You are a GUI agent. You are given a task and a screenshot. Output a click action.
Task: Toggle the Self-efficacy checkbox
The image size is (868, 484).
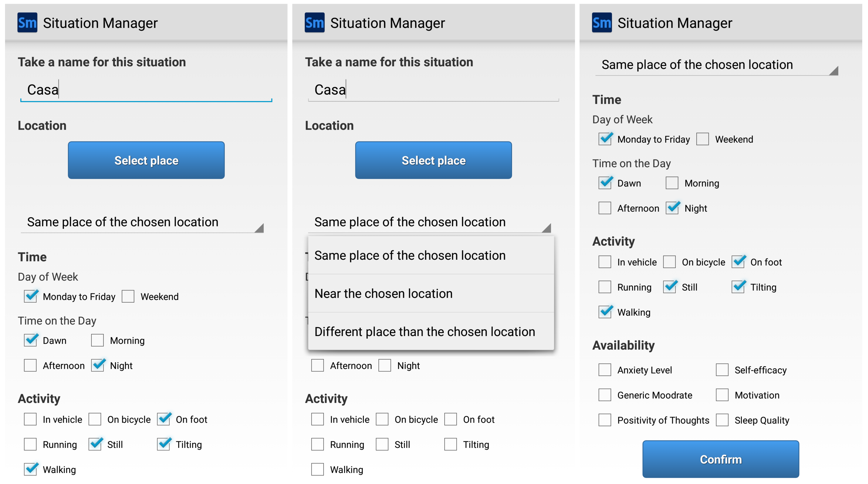722,370
